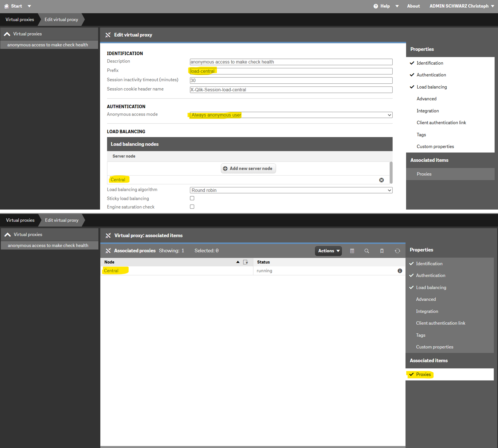498x448 pixels.
Task: Click the server node list scrollbar
Action: (x=391, y=172)
